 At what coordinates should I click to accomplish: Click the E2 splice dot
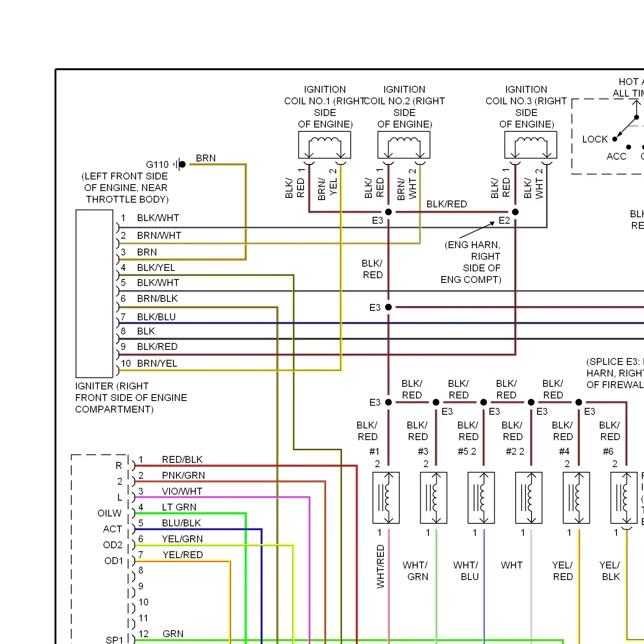click(515, 212)
